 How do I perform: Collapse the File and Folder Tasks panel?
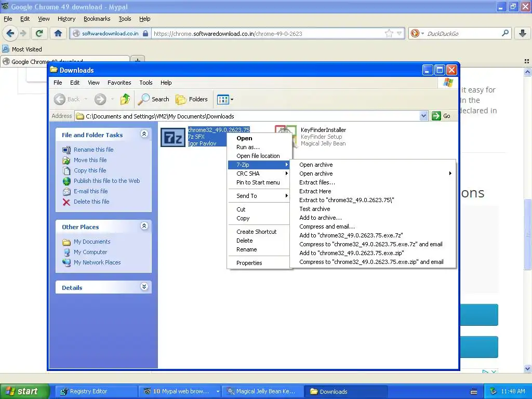(144, 134)
